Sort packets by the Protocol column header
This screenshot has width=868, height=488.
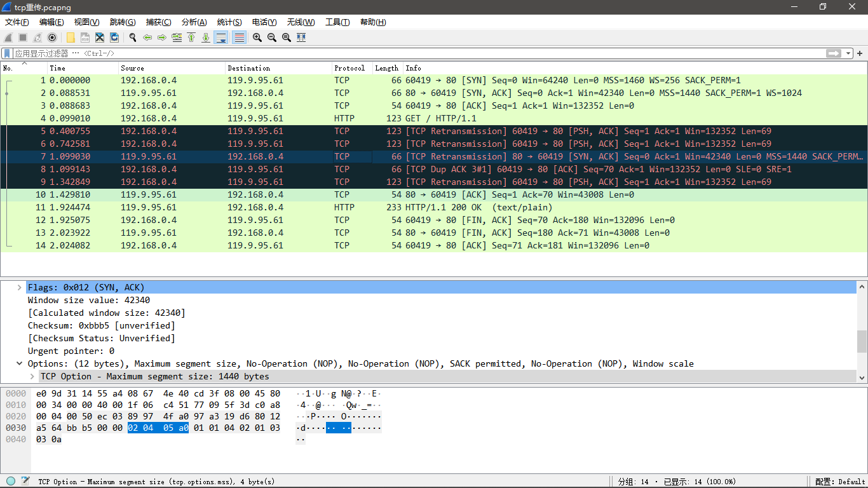click(349, 68)
